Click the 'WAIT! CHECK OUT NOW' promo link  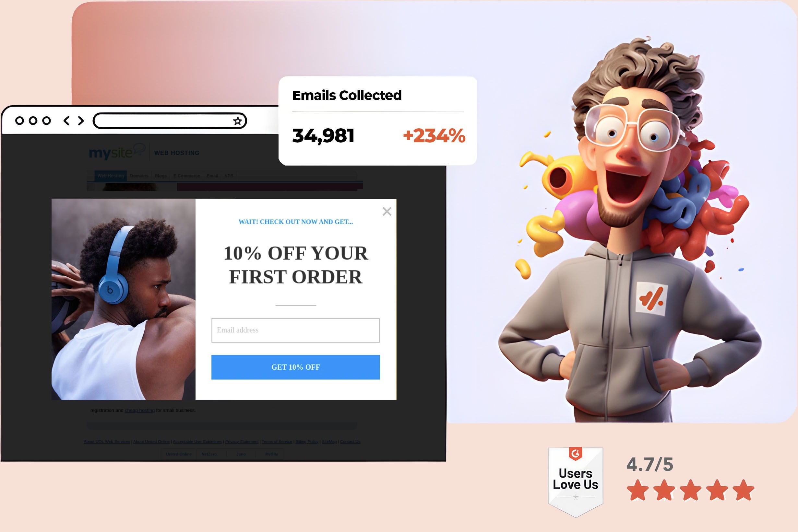(295, 222)
